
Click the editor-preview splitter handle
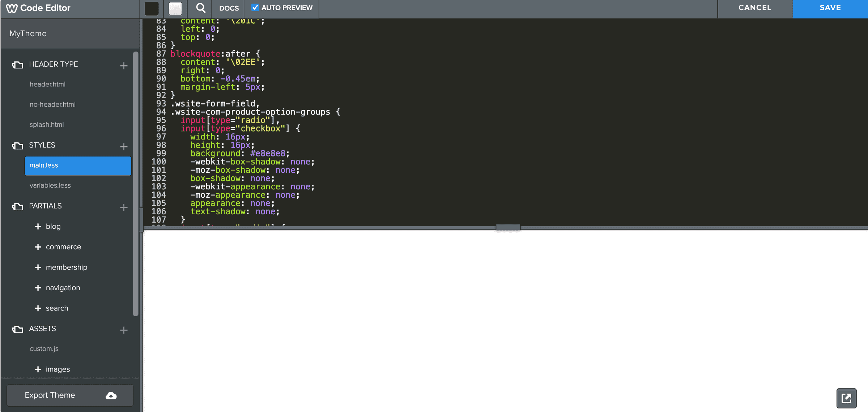508,227
